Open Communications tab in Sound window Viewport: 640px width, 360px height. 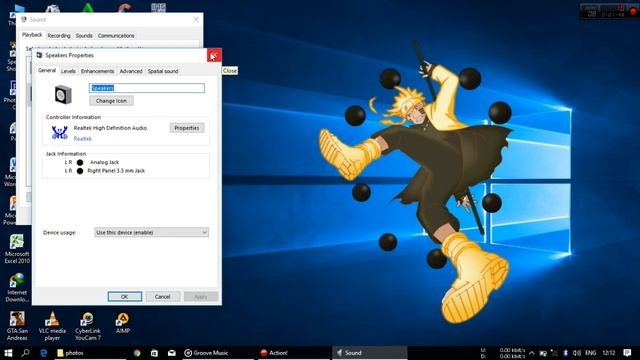coord(116,36)
